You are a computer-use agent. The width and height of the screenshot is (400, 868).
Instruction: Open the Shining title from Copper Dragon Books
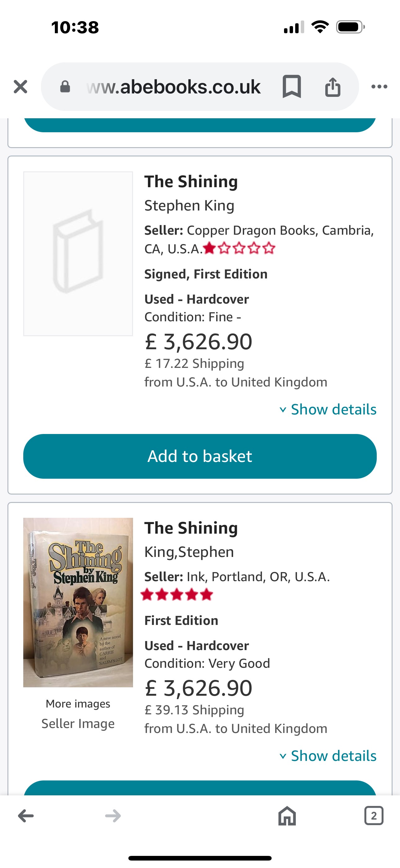pyautogui.click(x=191, y=182)
